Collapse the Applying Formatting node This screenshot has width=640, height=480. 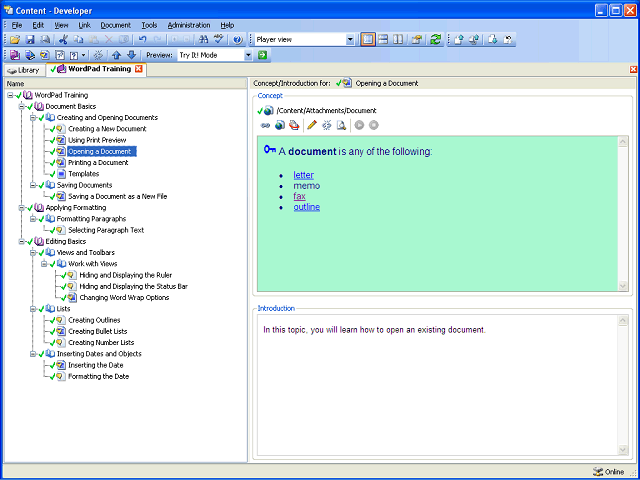[x=22, y=208]
